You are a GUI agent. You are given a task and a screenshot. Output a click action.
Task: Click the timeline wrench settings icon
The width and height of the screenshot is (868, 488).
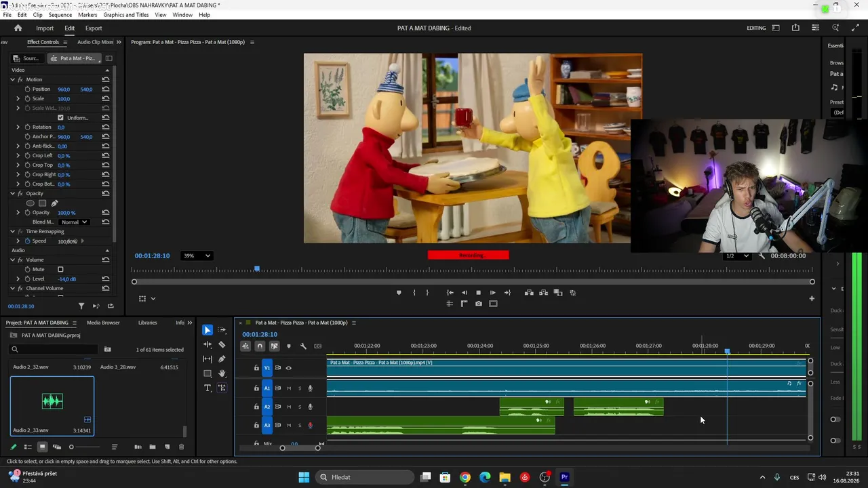click(303, 346)
